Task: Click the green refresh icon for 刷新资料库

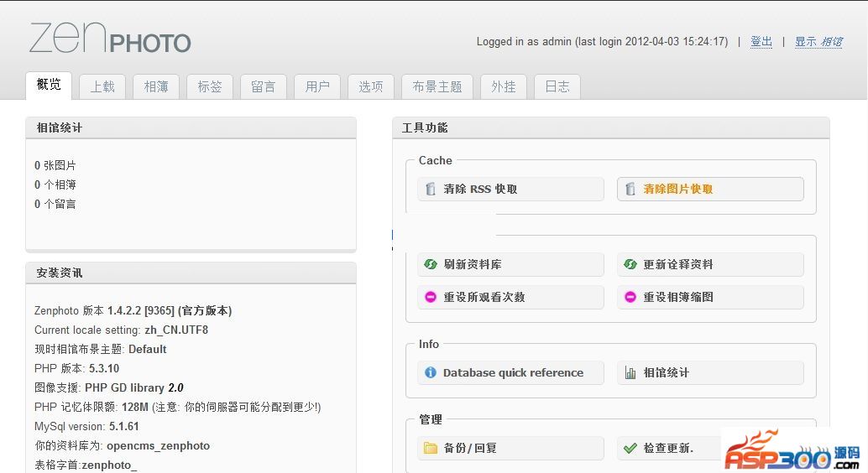Action: [x=431, y=264]
